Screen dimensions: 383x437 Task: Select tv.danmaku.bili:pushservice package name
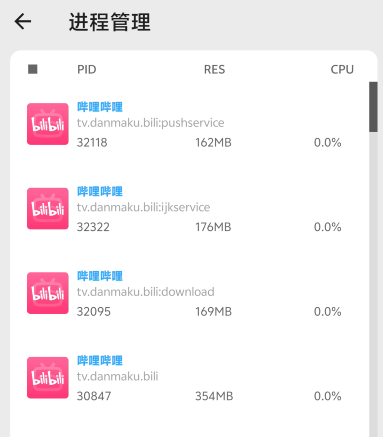150,123
